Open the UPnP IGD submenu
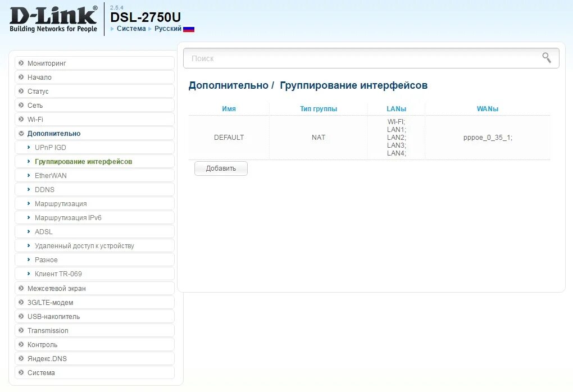Viewport: 573px width, 392px height. tap(94, 148)
